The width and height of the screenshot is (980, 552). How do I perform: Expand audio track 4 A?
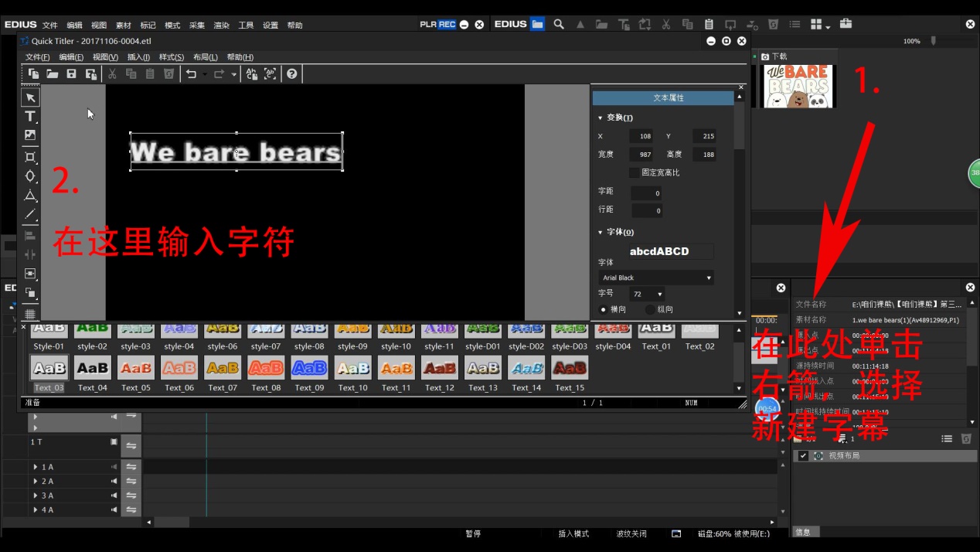(x=36, y=509)
